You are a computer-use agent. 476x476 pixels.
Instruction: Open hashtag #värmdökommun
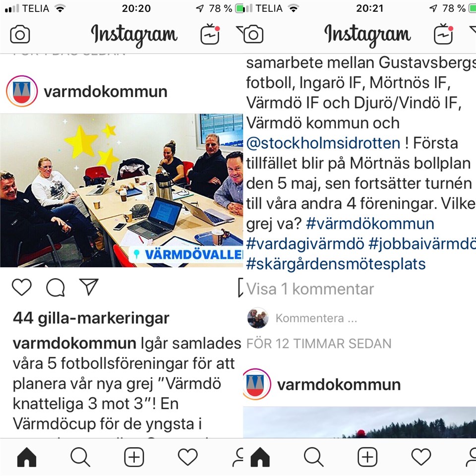[370, 224]
